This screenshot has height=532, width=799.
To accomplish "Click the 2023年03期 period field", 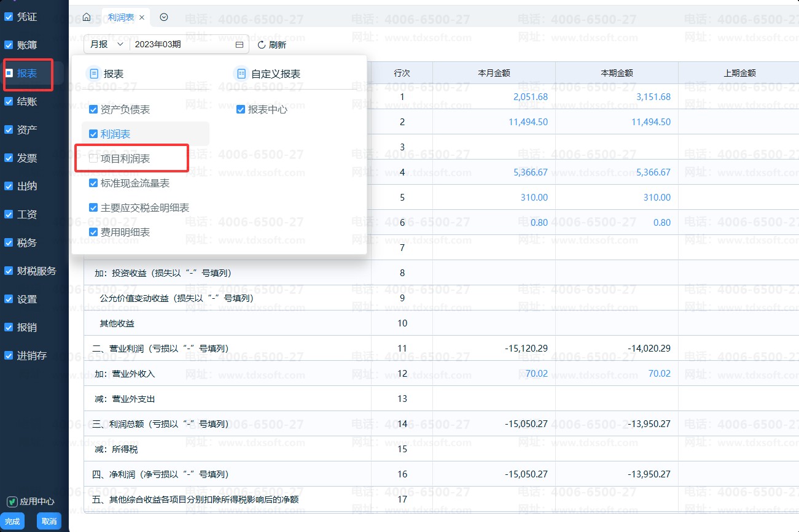I will coord(182,45).
